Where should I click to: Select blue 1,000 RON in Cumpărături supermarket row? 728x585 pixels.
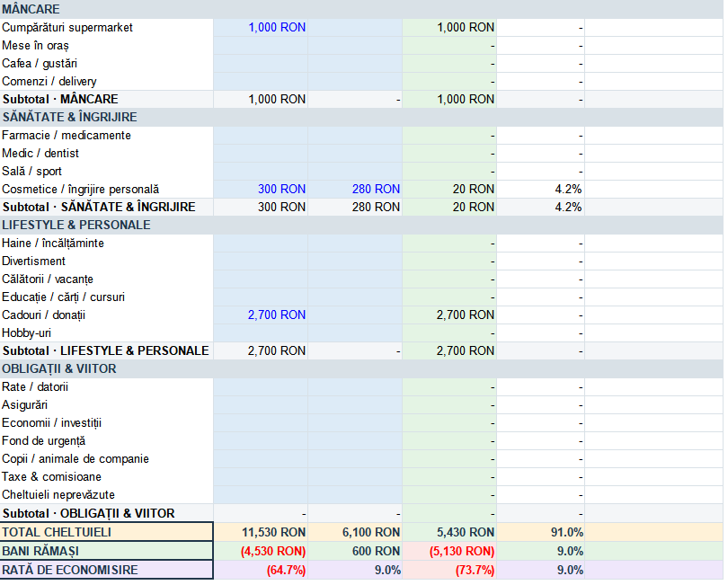(277, 27)
